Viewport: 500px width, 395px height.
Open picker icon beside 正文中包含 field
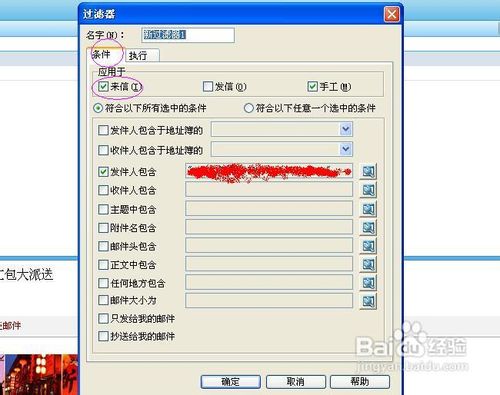coord(368,264)
